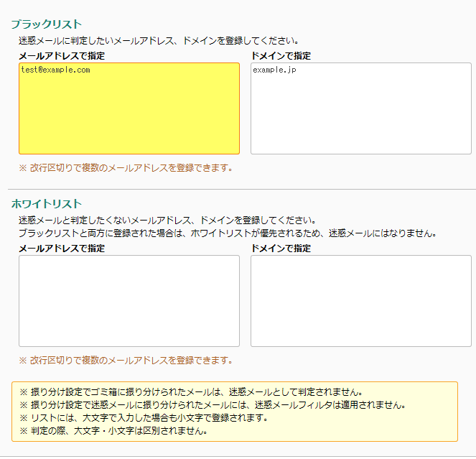This screenshot has width=476, height=459.
Task: Click the blacklist メールアドレスで指定 label
Action: (62, 56)
